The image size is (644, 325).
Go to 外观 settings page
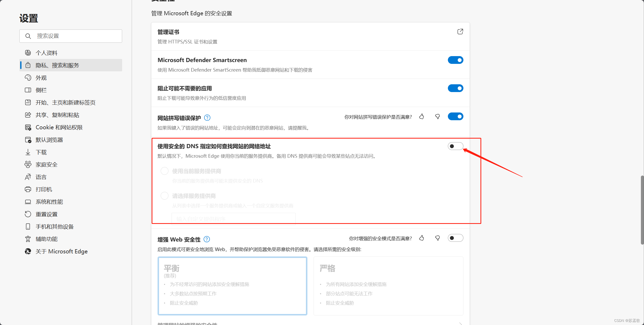click(x=41, y=78)
